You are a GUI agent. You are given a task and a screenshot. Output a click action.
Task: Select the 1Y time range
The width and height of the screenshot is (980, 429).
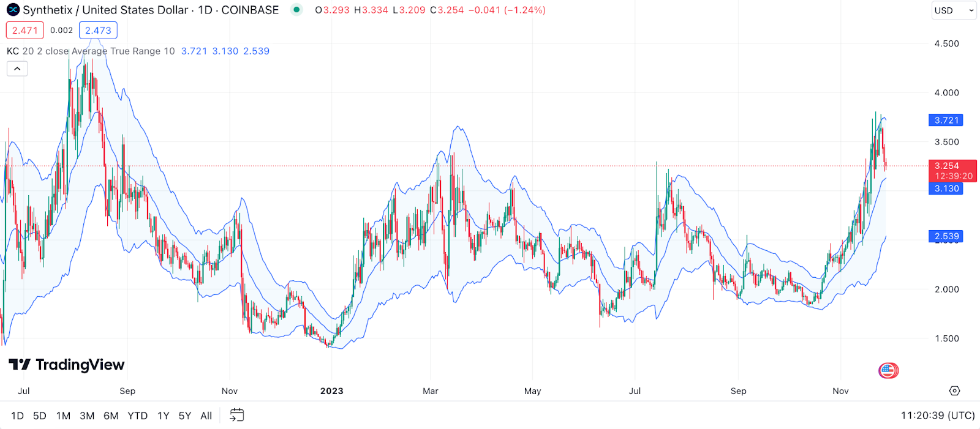pyautogui.click(x=163, y=416)
